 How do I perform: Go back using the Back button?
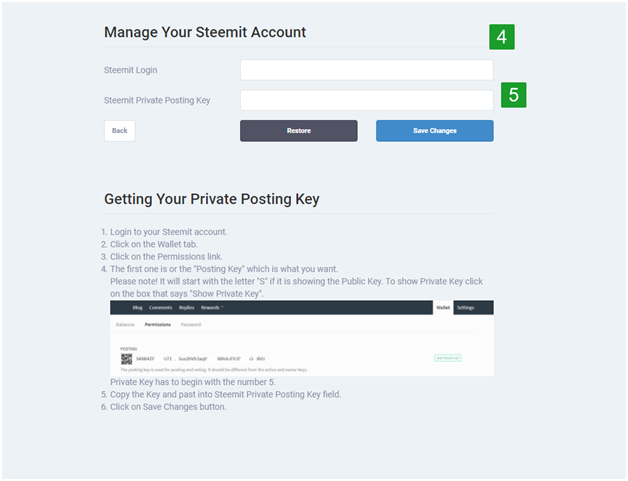120,131
